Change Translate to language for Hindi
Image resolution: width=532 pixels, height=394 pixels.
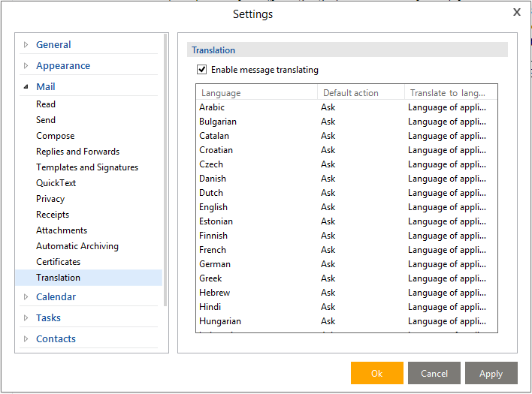(x=447, y=307)
